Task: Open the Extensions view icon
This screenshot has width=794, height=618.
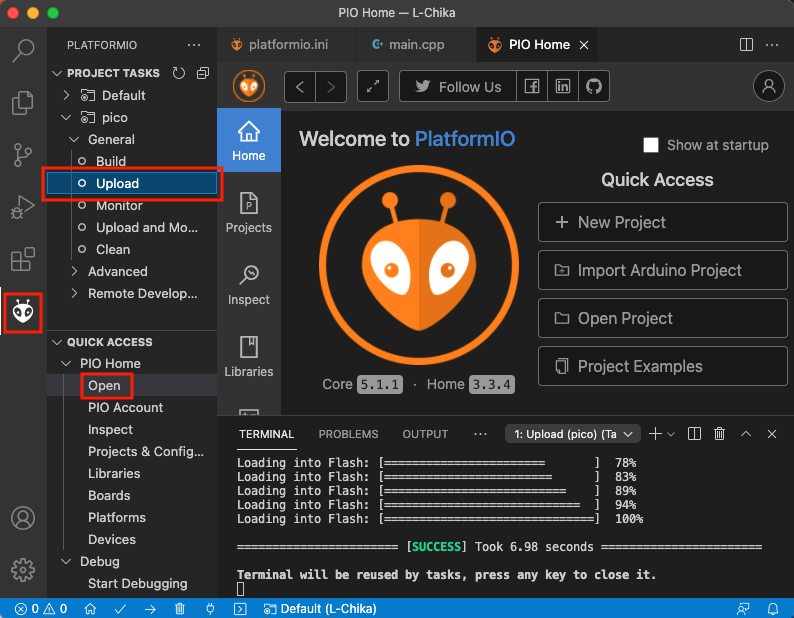Action: click(22, 260)
